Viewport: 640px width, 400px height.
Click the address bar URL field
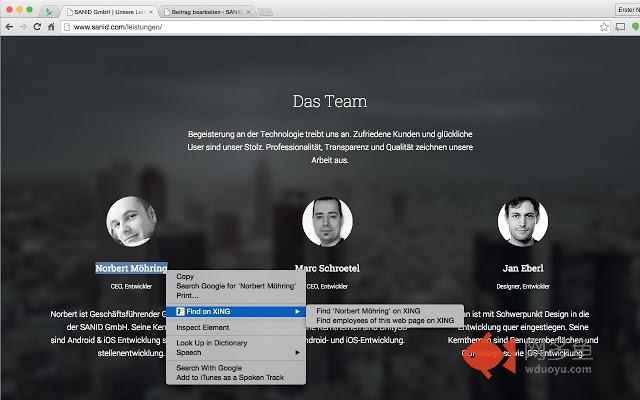[330, 27]
